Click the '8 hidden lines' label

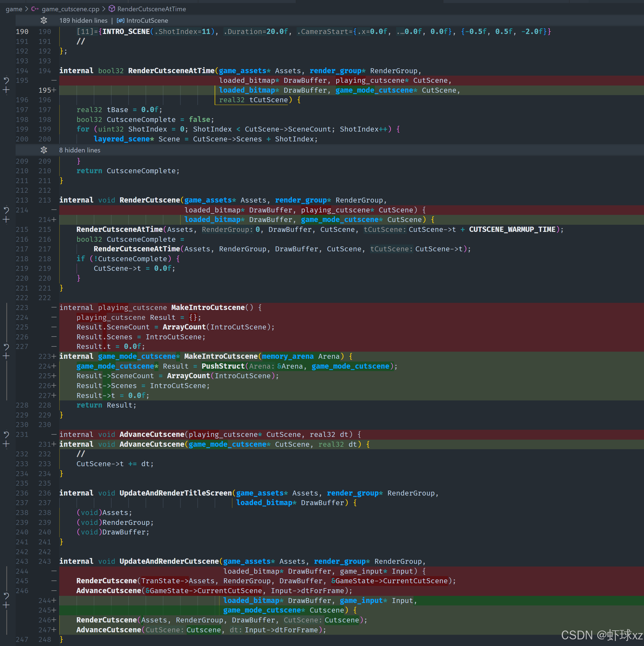80,150
